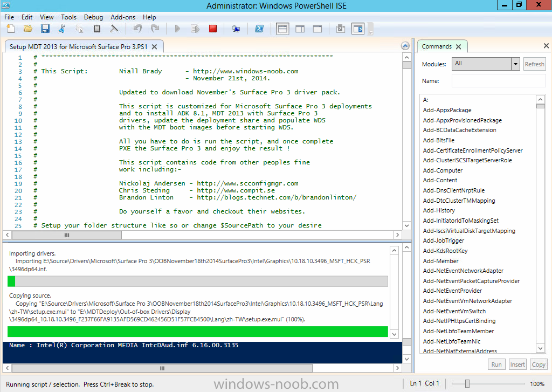Open the File menu
Screen dimensions: 552x392
tap(9, 17)
